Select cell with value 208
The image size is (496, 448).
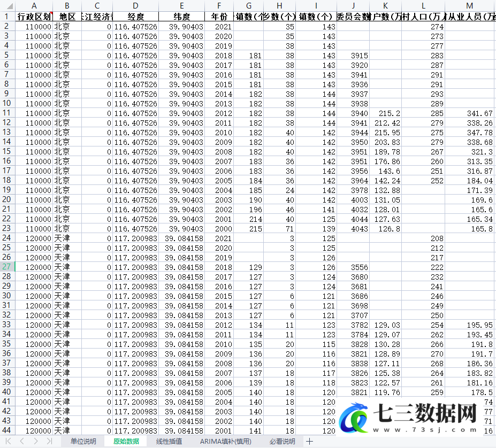point(423,238)
